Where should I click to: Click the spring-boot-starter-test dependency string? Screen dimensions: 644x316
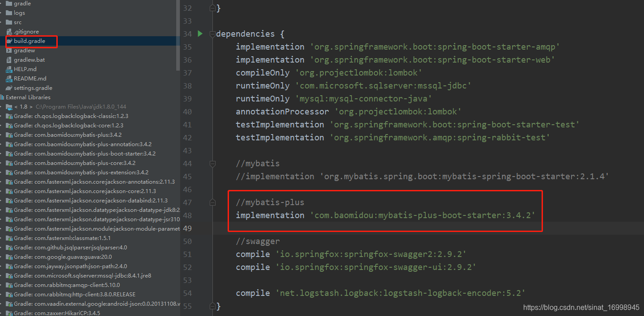[x=455, y=125]
